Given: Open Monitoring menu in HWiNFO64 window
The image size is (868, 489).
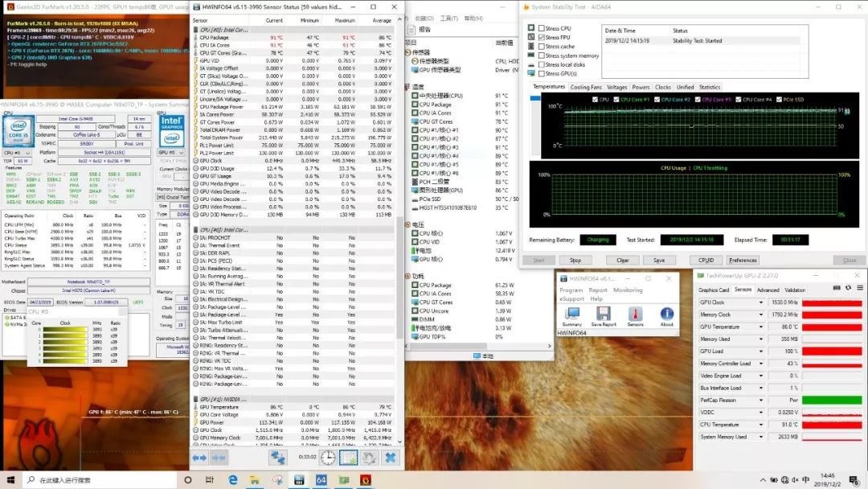Looking at the screenshot, I should (x=628, y=290).
